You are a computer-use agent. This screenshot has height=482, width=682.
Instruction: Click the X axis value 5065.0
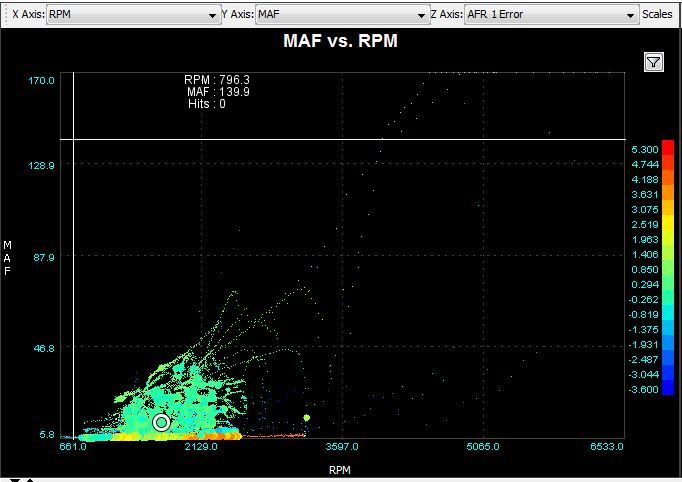pyautogui.click(x=483, y=446)
